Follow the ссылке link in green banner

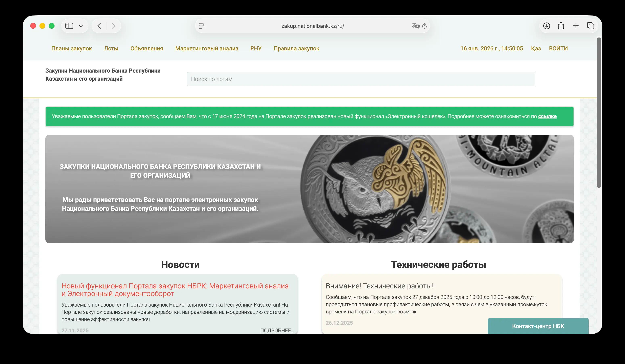(547, 116)
